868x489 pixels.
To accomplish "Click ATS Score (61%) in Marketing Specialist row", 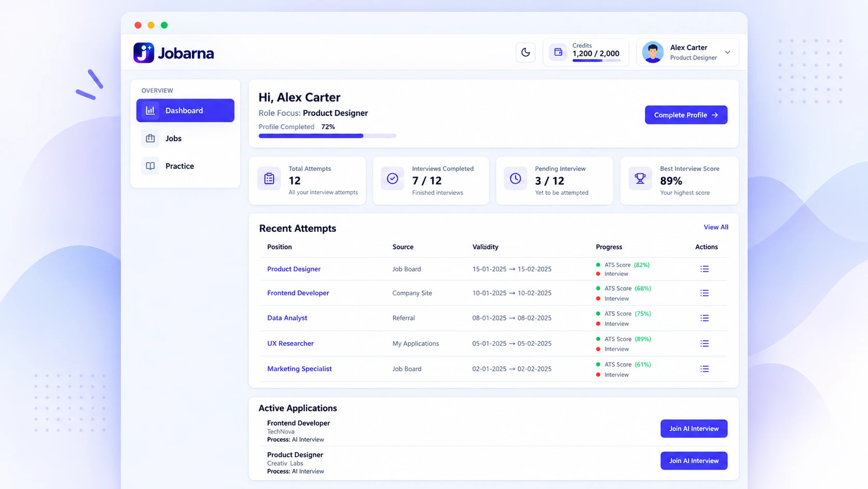I will (x=628, y=365).
